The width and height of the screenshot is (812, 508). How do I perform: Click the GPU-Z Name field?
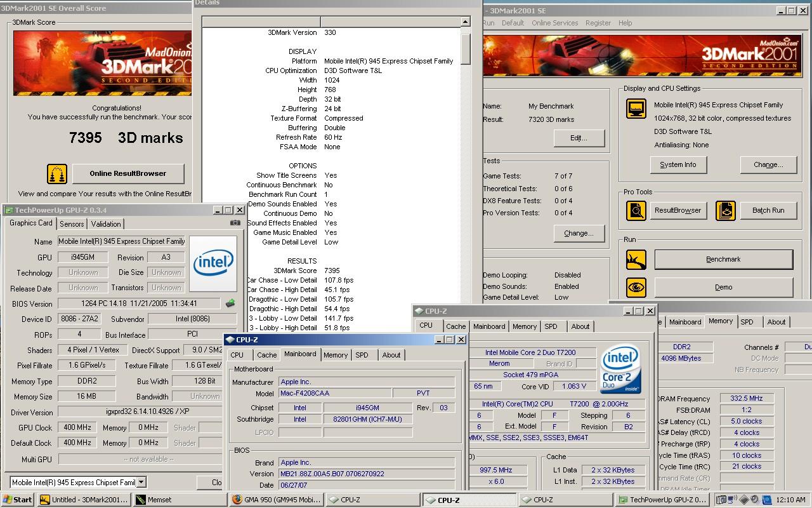pyautogui.click(x=122, y=241)
